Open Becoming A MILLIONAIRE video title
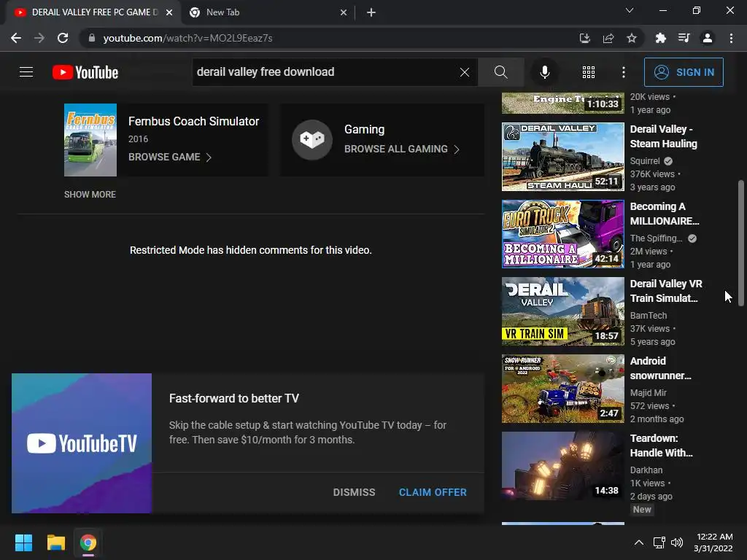 pyautogui.click(x=664, y=214)
